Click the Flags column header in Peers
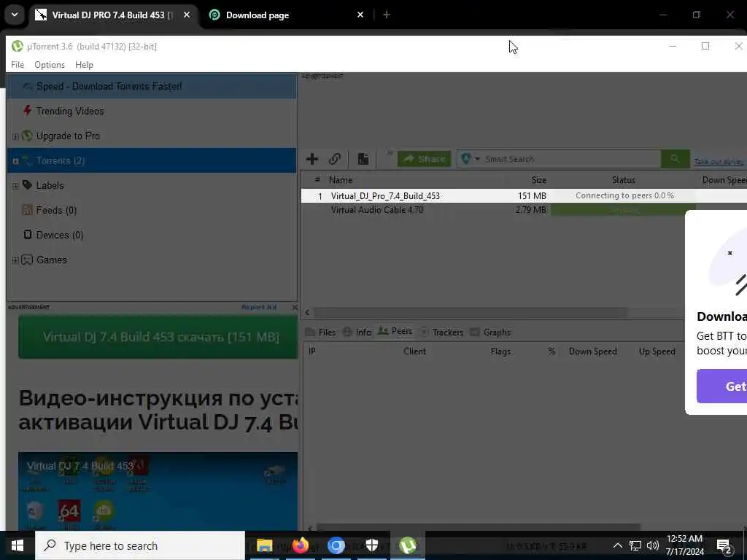747x560 pixels. coord(500,351)
